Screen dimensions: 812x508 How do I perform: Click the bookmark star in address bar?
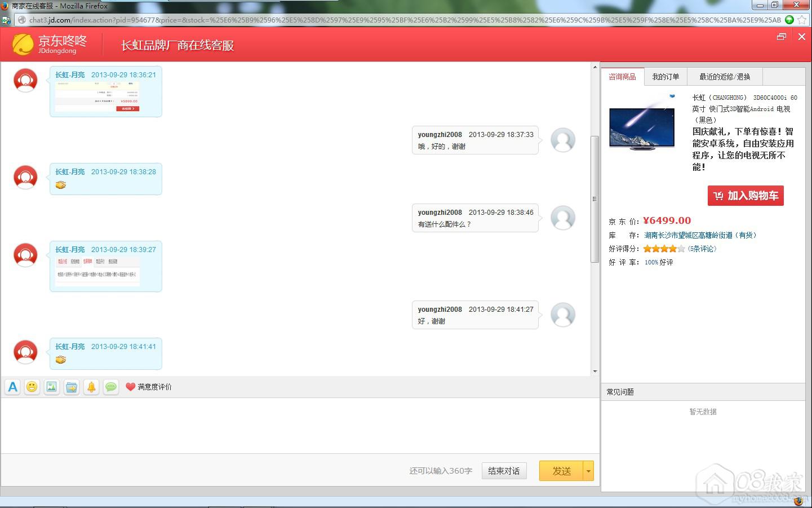click(x=802, y=20)
